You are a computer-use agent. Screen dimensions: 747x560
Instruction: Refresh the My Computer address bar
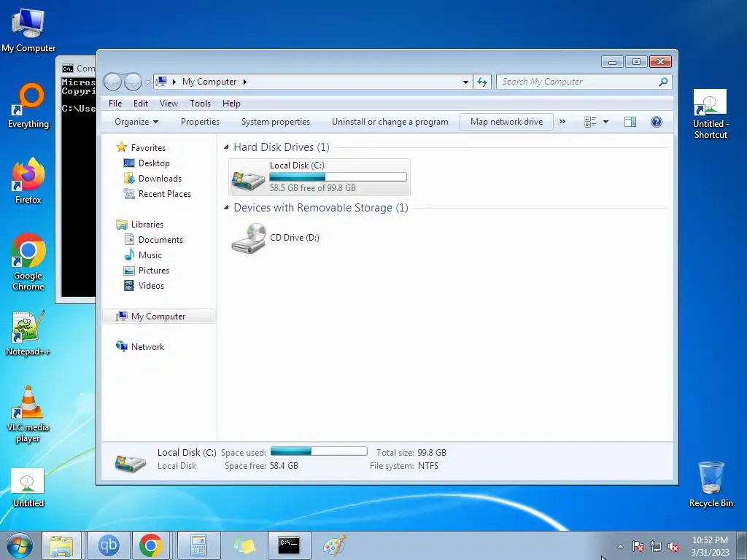point(482,82)
